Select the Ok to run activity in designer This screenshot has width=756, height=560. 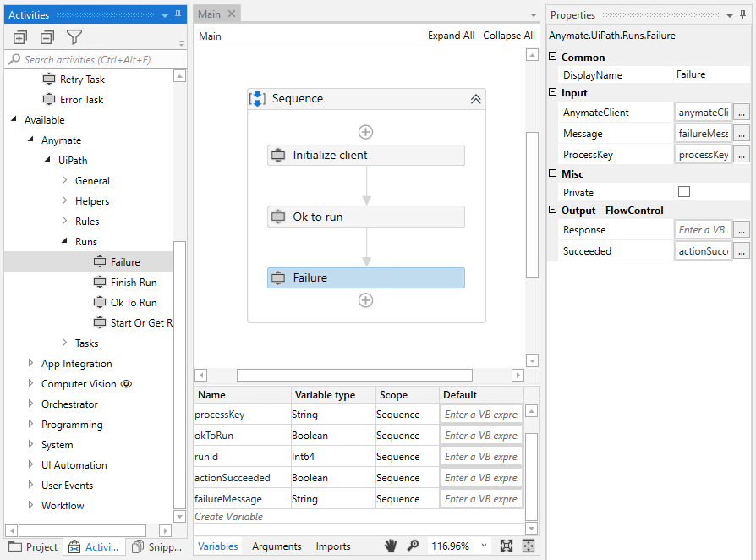[x=366, y=217]
